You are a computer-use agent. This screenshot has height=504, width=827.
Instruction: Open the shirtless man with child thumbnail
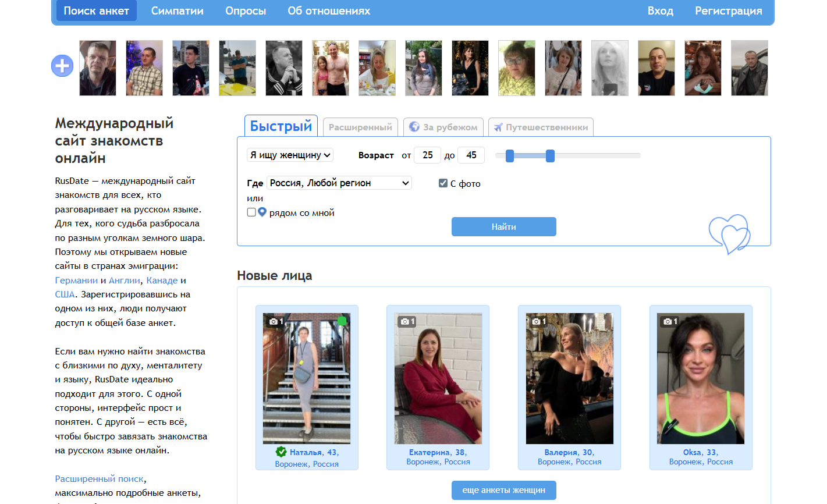pyautogui.click(x=331, y=68)
